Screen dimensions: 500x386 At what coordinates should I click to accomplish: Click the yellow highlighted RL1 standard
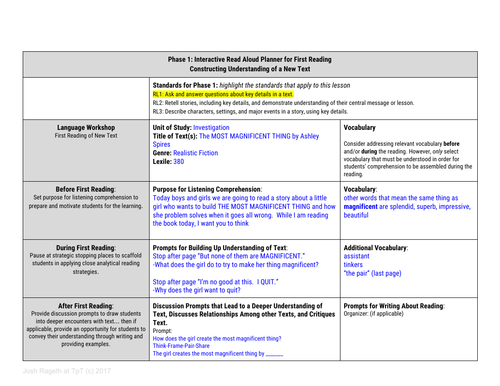tap(223, 94)
